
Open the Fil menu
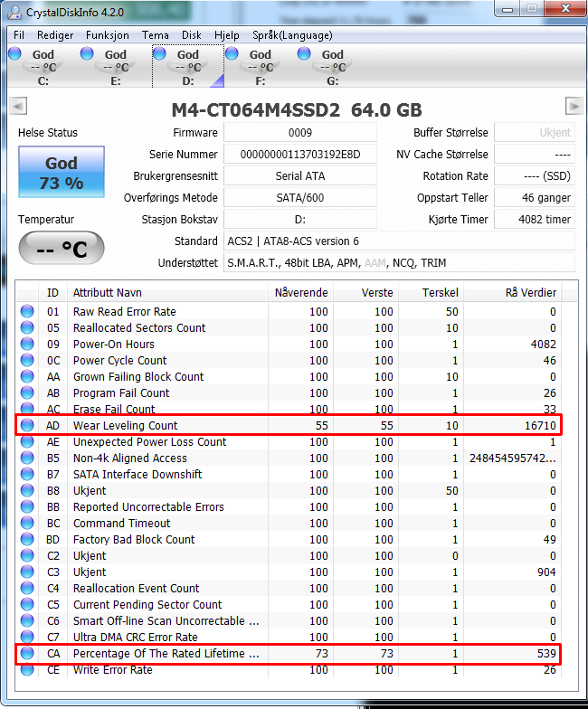(19, 35)
